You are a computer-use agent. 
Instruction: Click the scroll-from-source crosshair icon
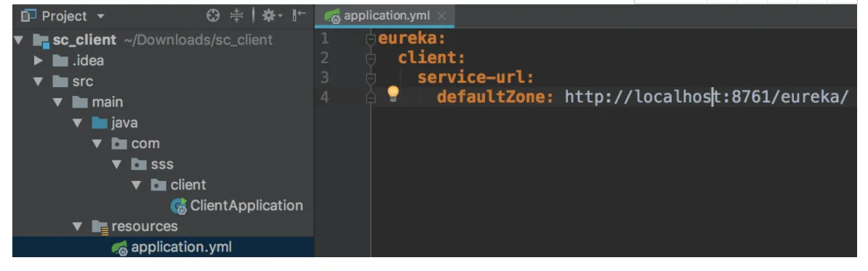coord(213,15)
